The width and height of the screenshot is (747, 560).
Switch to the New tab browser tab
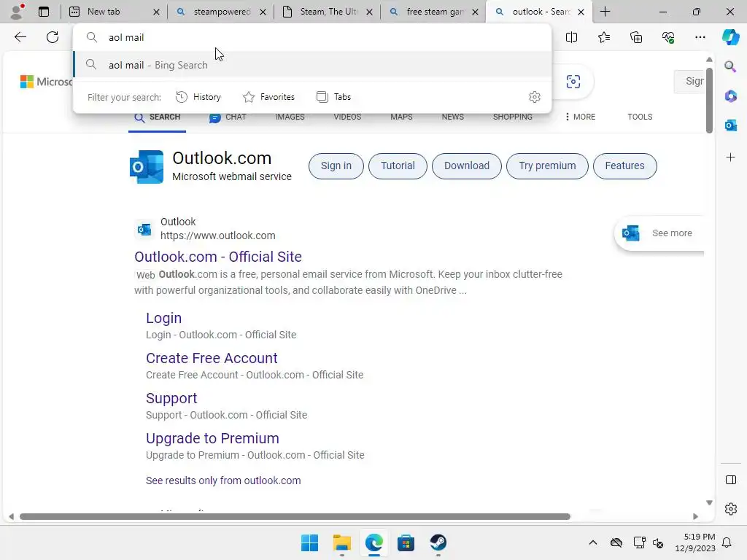tap(115, 12)
